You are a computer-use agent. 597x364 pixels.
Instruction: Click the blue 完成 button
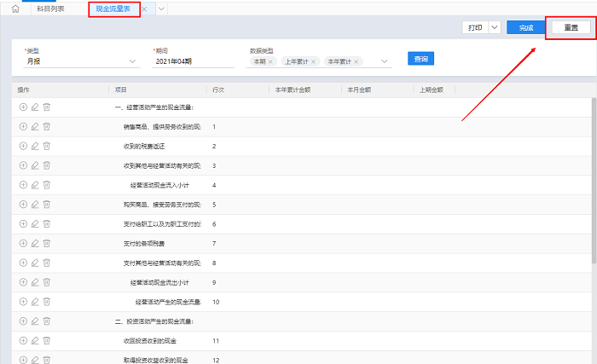(526, 27)
